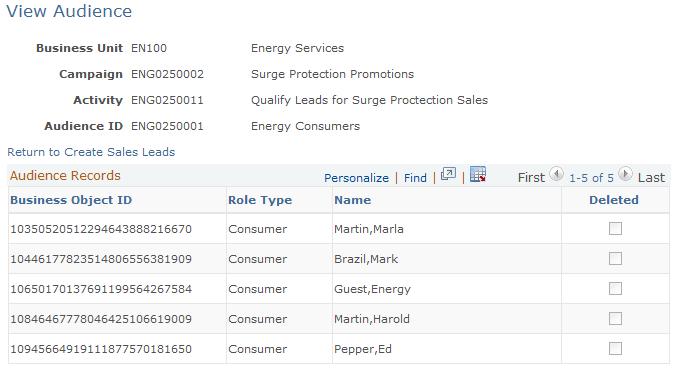This screenshot has width=677, height=370.
Task: Click Business Unit value EN100
Action: [149, 48]
